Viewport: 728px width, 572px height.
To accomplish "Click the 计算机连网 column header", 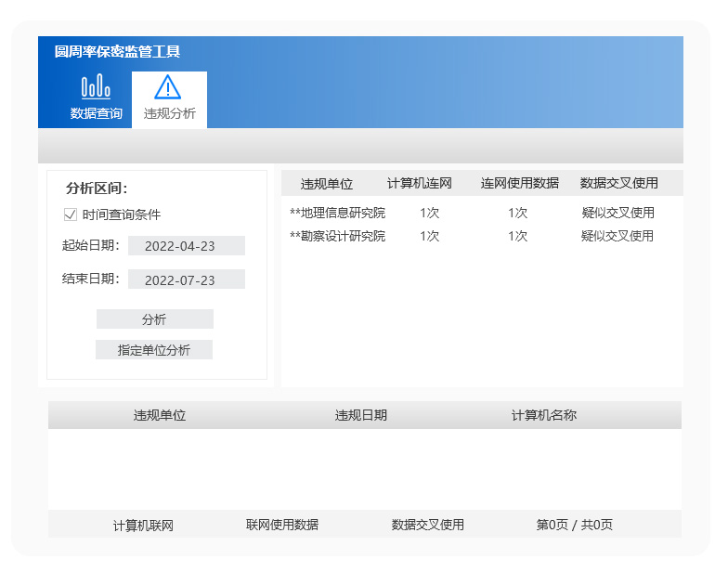I will tap(420, 184).
